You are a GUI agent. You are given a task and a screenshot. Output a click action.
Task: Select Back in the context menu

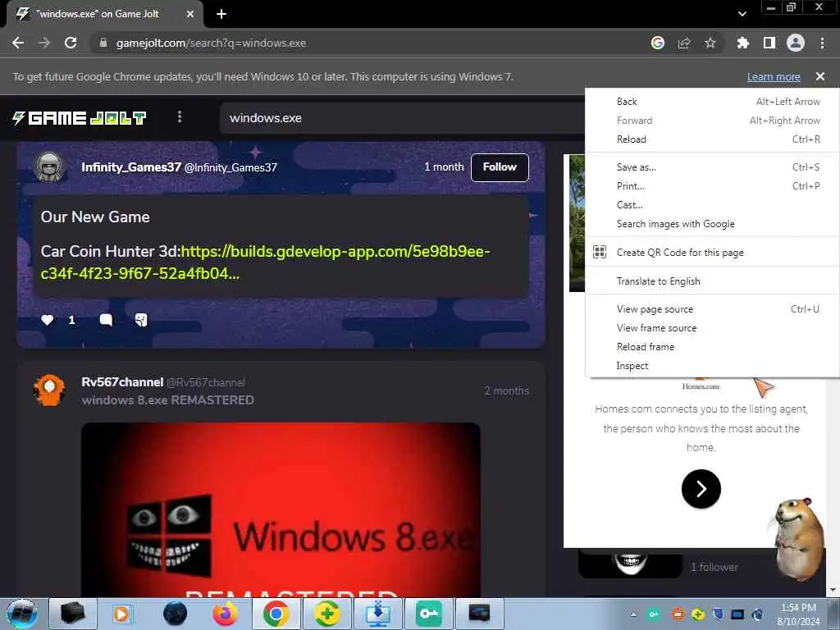click(x=713, y=102)
